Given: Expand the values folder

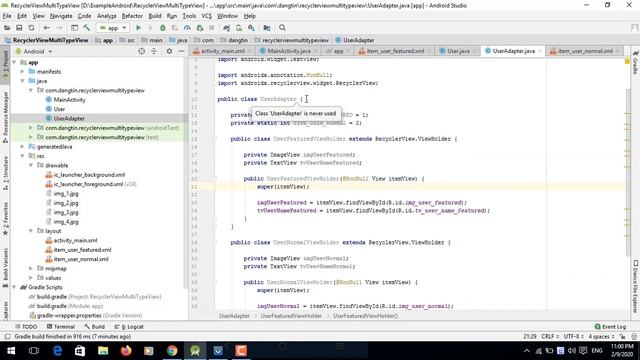Looking at the screenshot, I should (31, 278).
